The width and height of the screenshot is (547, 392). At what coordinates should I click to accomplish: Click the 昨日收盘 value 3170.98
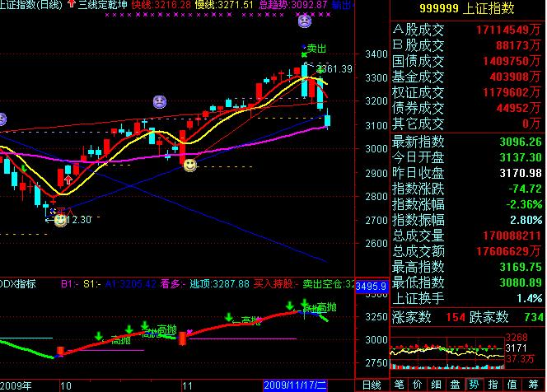[521, 173]
